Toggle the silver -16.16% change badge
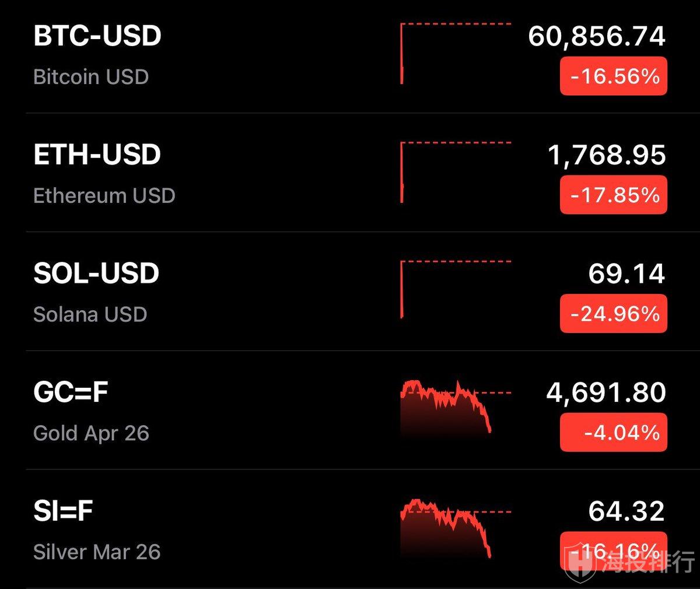Viewport: 700px width, 589px height. tap(613, 551)
